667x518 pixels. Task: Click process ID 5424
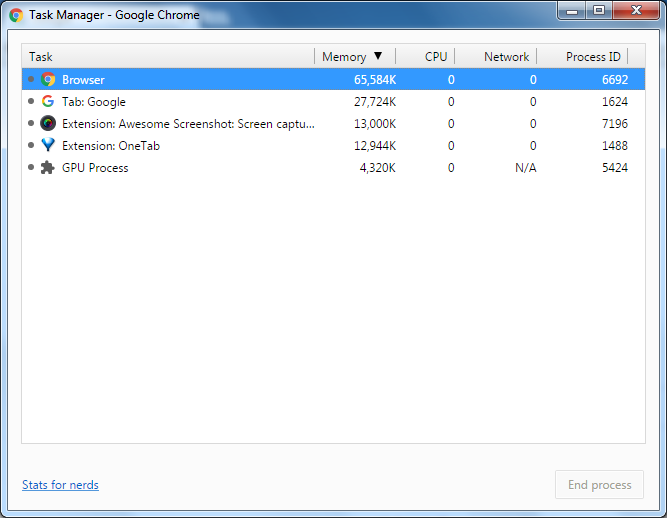(615, 168)
